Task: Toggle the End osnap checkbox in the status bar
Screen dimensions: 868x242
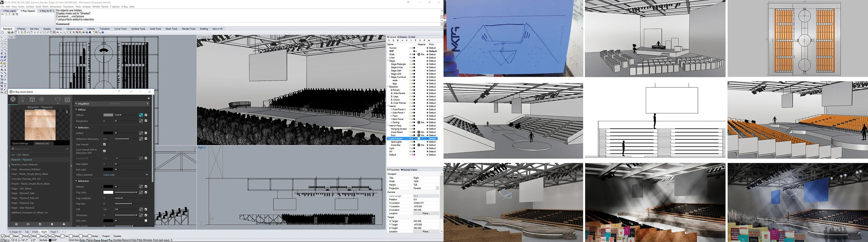Action: [3, 236]
